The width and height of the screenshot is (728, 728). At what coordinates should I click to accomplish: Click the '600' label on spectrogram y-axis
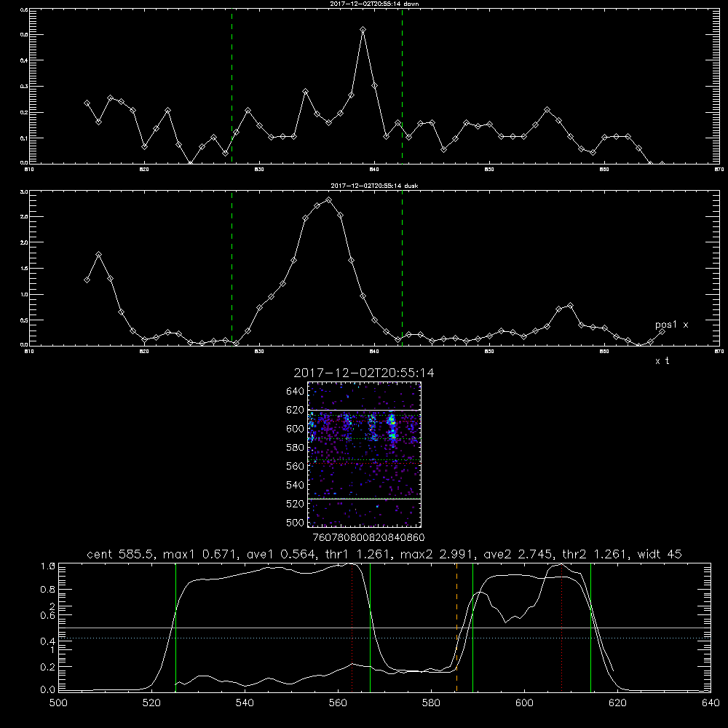[x=296, y=429]
